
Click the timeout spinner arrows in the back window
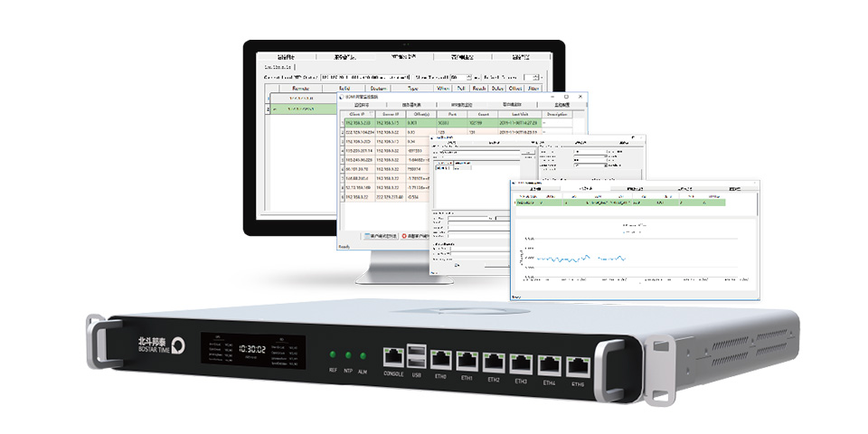point(468,78)
